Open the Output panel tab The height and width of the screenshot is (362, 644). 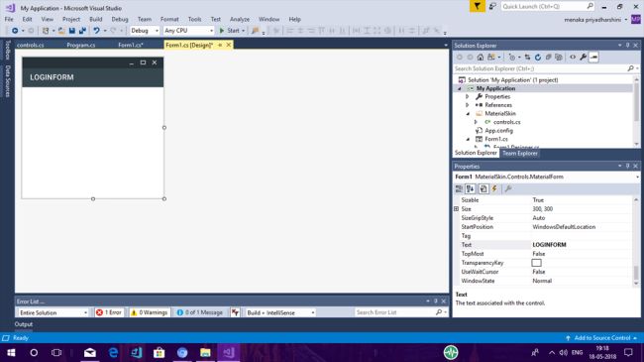pyautogui.click(x=24, y=324)
